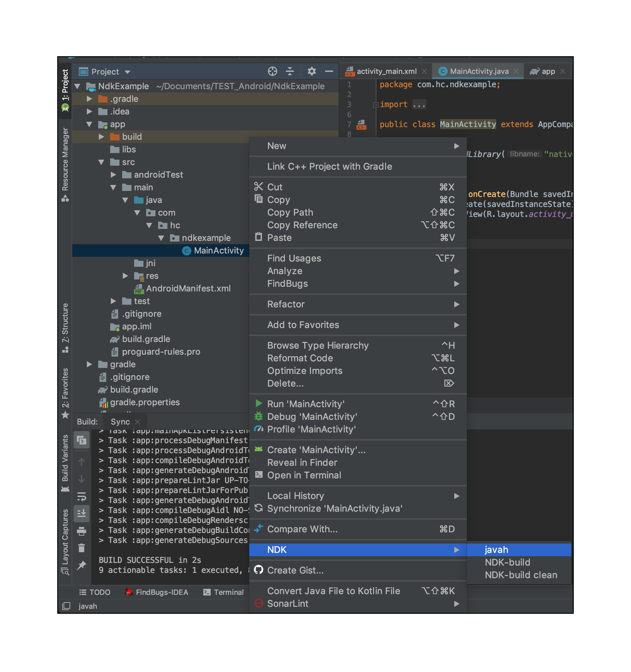Image resolution: width=631 pixels, height=672 pixels.
Task: Click Reveal in Finder
Action: pos(358,462)
